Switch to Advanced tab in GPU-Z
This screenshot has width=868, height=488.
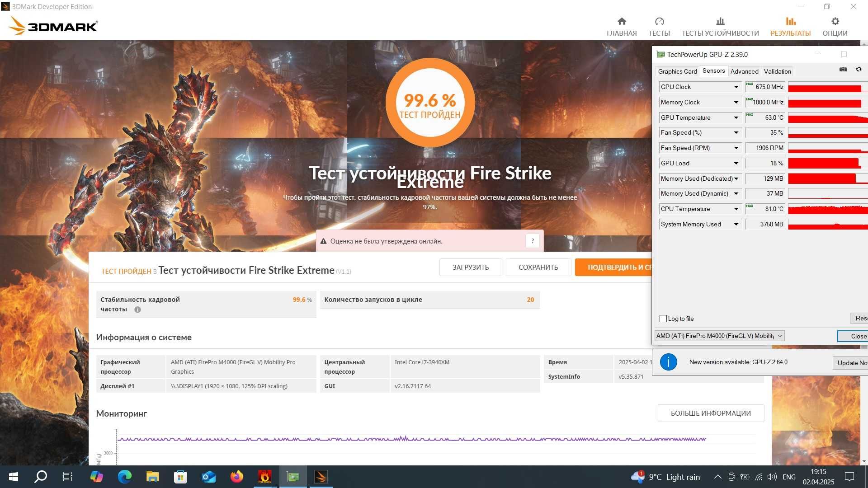point(744,71)
